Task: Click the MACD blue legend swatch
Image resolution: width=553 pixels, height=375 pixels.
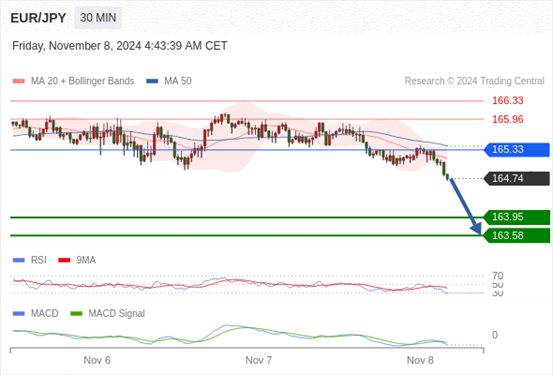Action: 19,314
